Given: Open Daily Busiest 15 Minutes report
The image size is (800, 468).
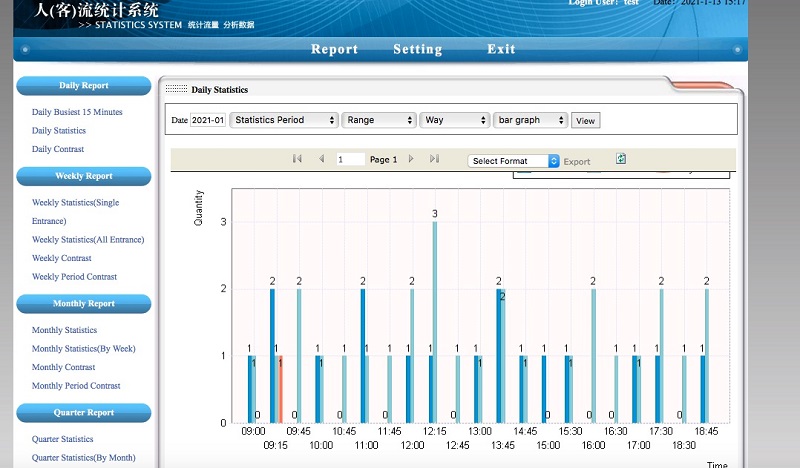Looking at the screenshot, I should pyautogui.click(x=77, y=112).
